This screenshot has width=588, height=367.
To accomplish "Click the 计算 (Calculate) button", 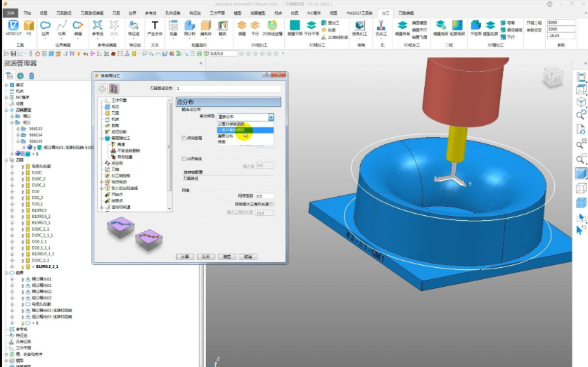I will click(x=184, y=257).
